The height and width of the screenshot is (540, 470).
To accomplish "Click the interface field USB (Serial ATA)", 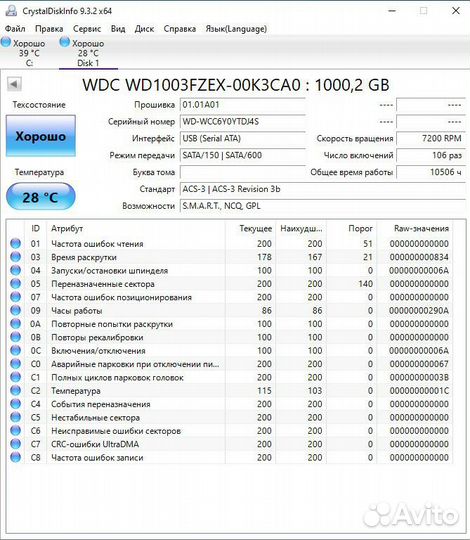I will click(242, 138).
